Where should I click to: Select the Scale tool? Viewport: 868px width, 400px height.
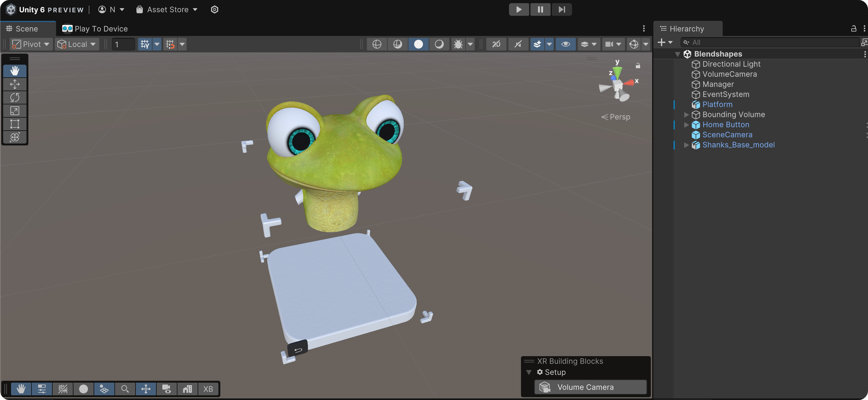(x=14, y=111)
